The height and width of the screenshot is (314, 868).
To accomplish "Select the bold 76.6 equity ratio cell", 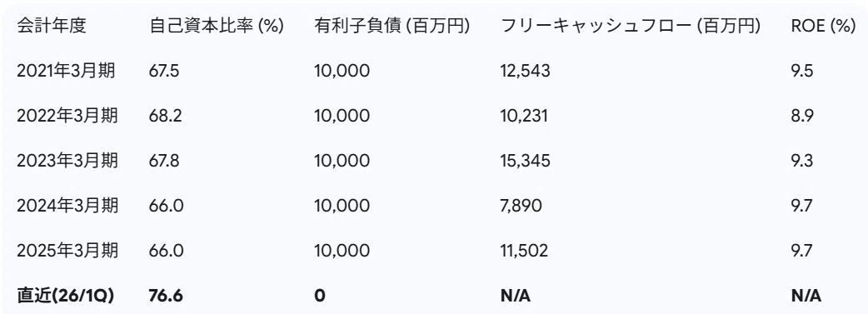I will point(166,296).
